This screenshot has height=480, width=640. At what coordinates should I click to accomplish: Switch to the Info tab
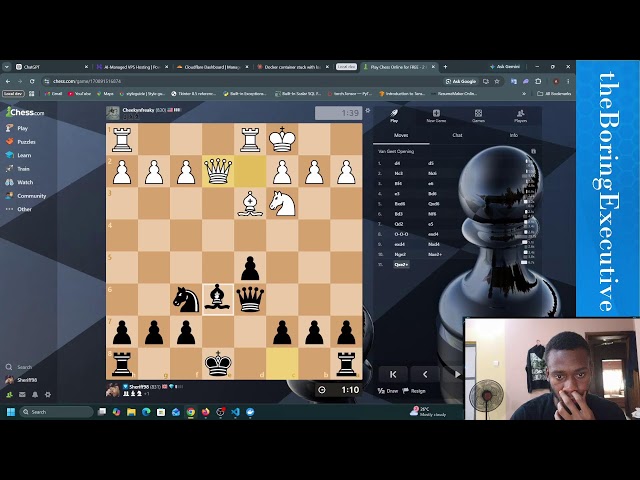click(513, 135)
